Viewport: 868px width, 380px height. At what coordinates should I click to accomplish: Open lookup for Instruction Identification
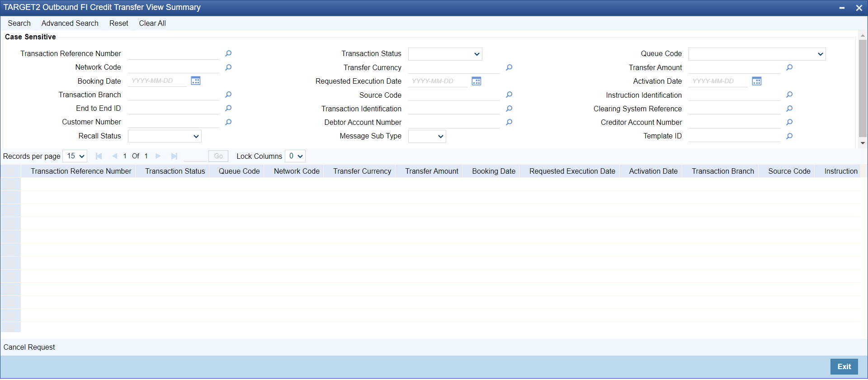(x=789, y=95)
